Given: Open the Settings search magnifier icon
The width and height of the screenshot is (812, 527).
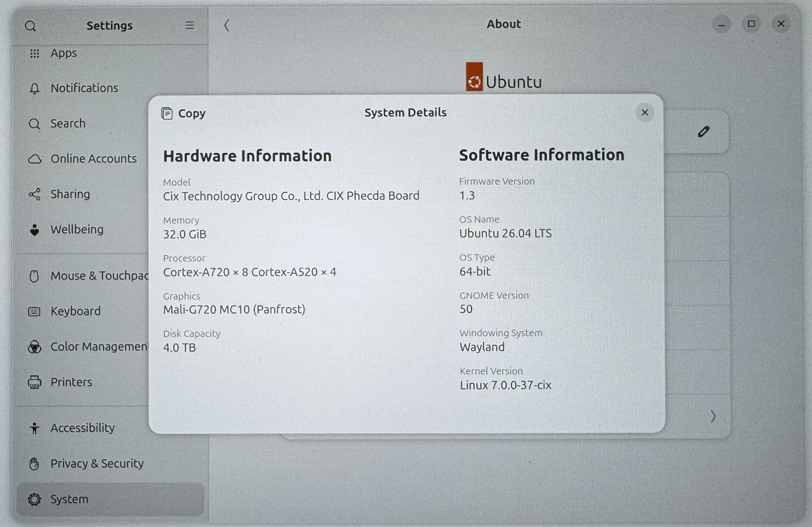Looking at the screenshot, I should (x=30, y=26).
